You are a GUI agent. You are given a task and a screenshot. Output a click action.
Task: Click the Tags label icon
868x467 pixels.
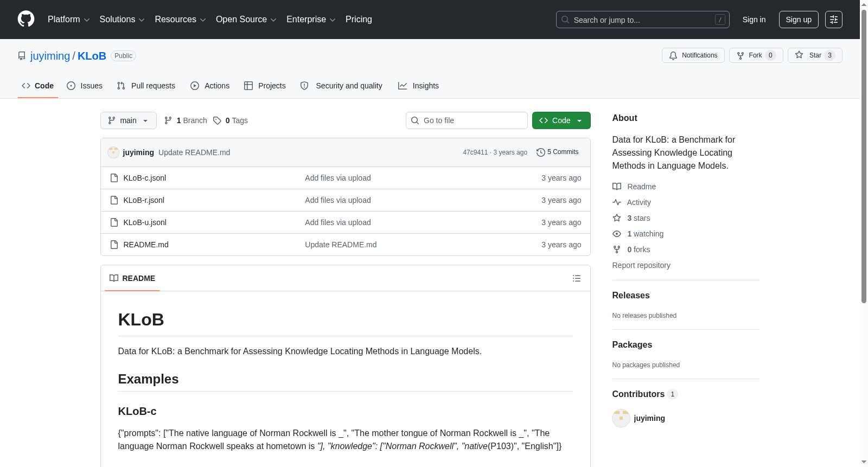coord(217,120)
